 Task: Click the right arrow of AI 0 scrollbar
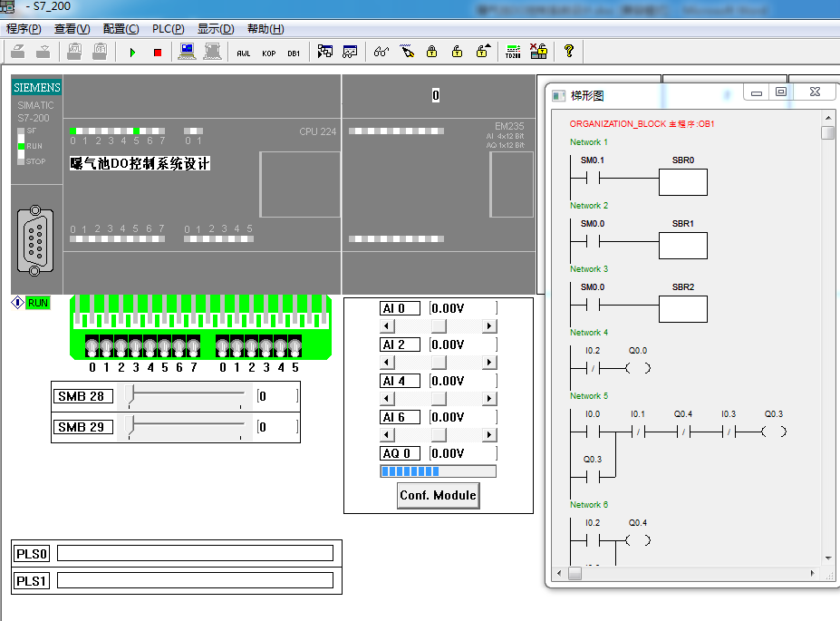point(489,326)
